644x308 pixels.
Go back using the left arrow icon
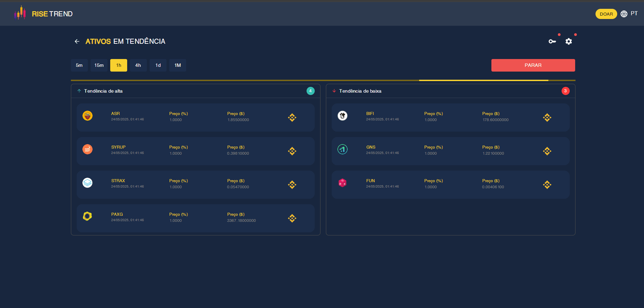click(x=77, y=41)
